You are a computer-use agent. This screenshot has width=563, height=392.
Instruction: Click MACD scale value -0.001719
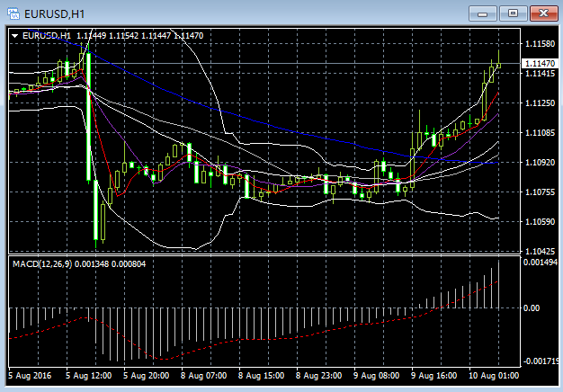541,361
